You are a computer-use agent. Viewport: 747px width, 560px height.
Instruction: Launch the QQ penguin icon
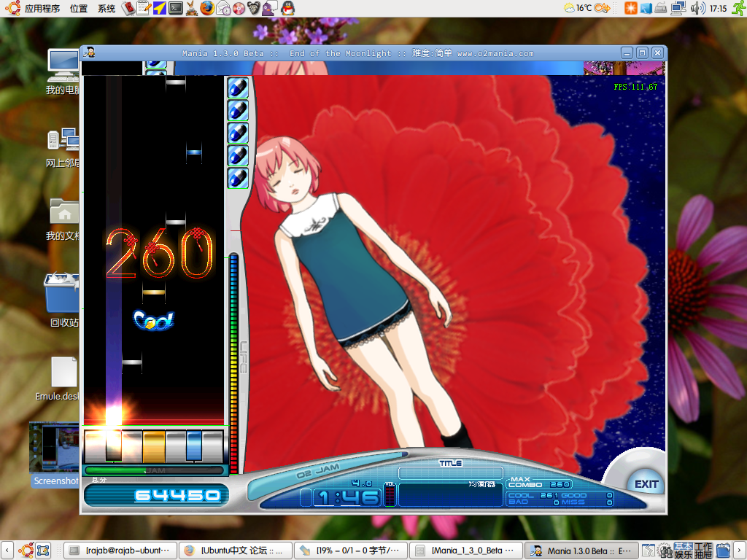click(287, 8)
